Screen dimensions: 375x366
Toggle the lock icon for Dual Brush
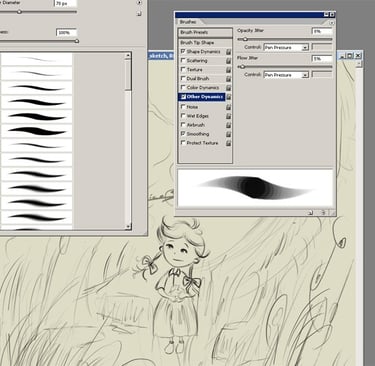[x=228, y=79]
